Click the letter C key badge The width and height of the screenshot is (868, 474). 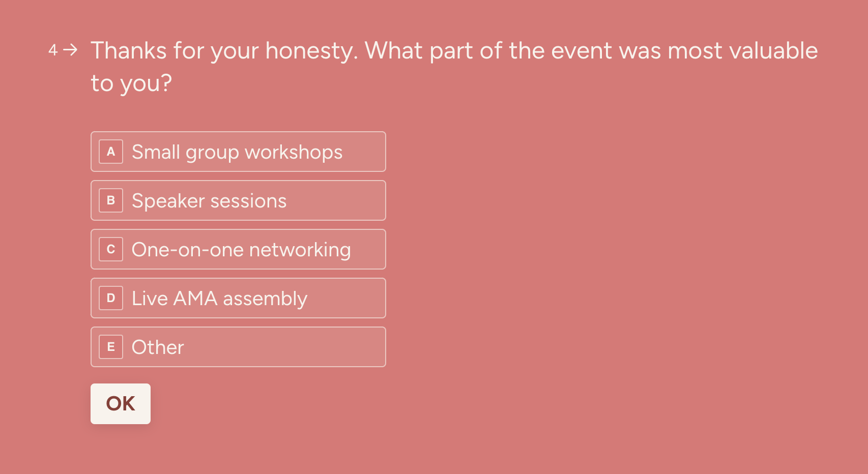pos(111,249)
